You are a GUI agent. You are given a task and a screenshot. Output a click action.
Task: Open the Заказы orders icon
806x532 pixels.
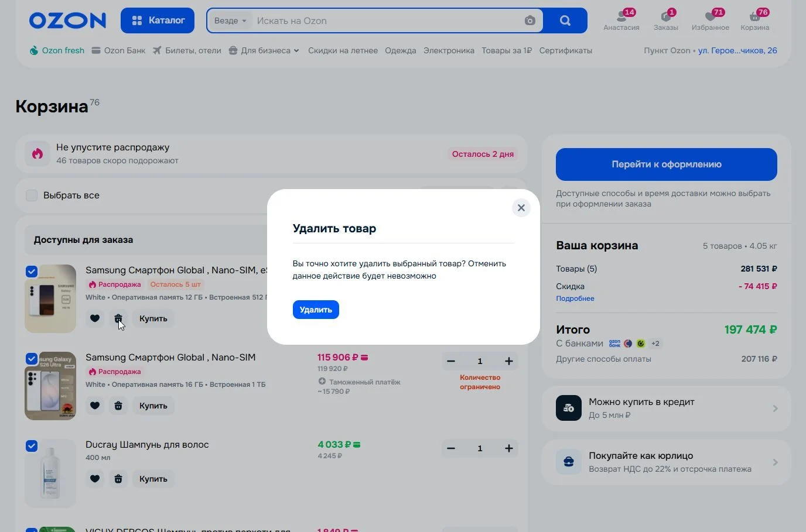[x=666, y=20]
